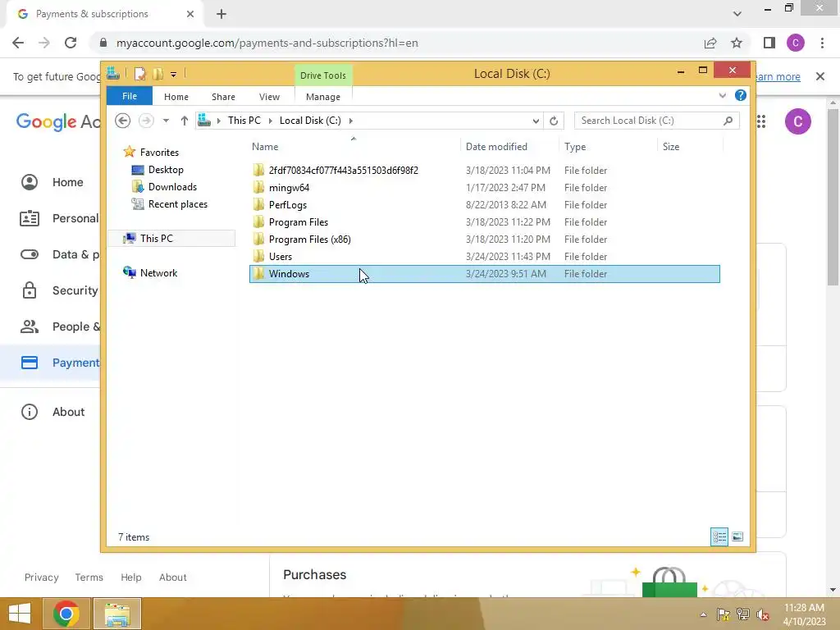Click the search magnifier icon in Explorer
This screenshot has width=840, height=630.
[x=728, y=121]
